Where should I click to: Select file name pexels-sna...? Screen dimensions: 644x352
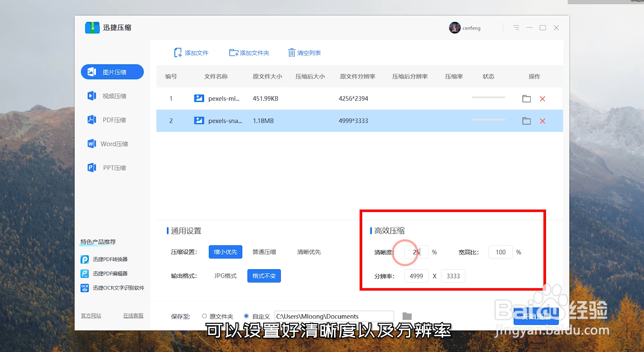click(x=225, y=121)
